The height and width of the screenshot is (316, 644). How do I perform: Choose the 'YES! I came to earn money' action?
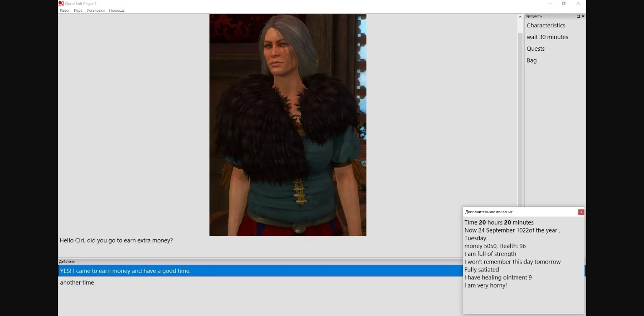125,271
